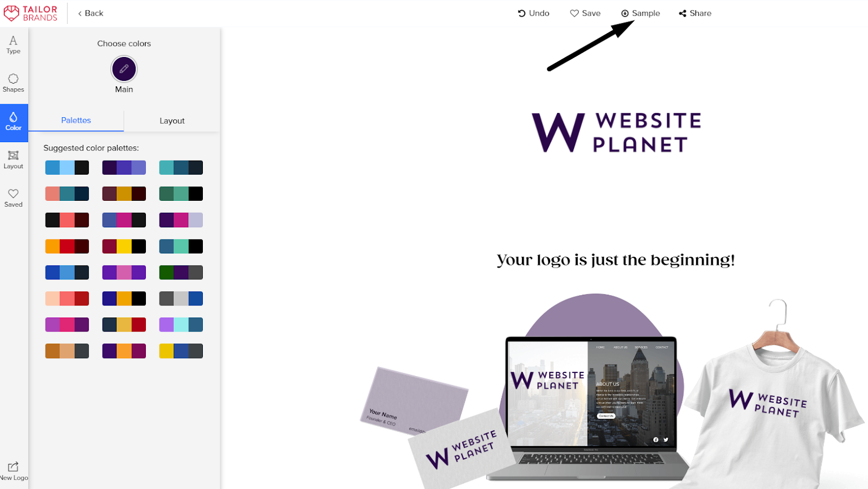Choose the dark navy, yellow, red palette
This screenshot has height=489, width=868.
point(124,325)
